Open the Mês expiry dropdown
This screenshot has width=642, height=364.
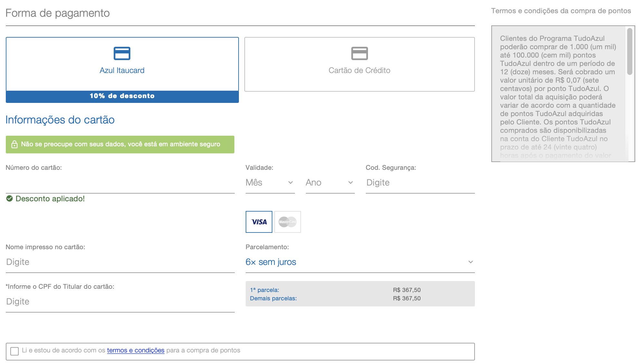click(x=270, y=183)
